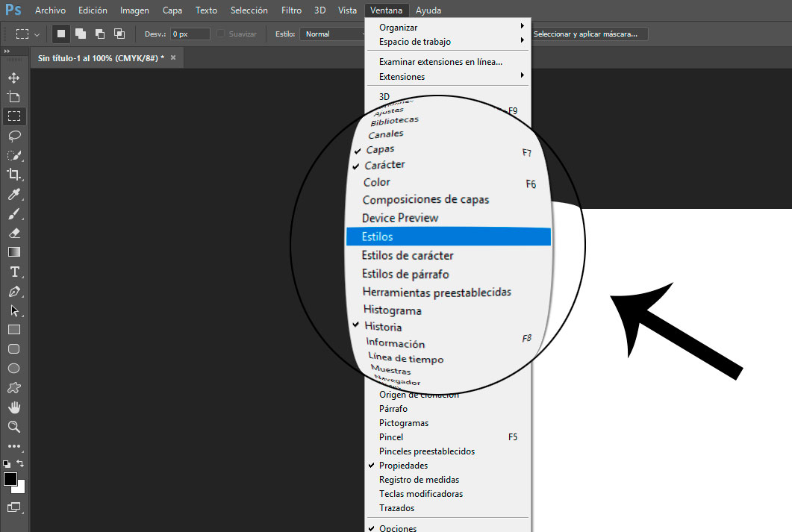
Task: Open the Capa menu
Action: coord(172,10)
